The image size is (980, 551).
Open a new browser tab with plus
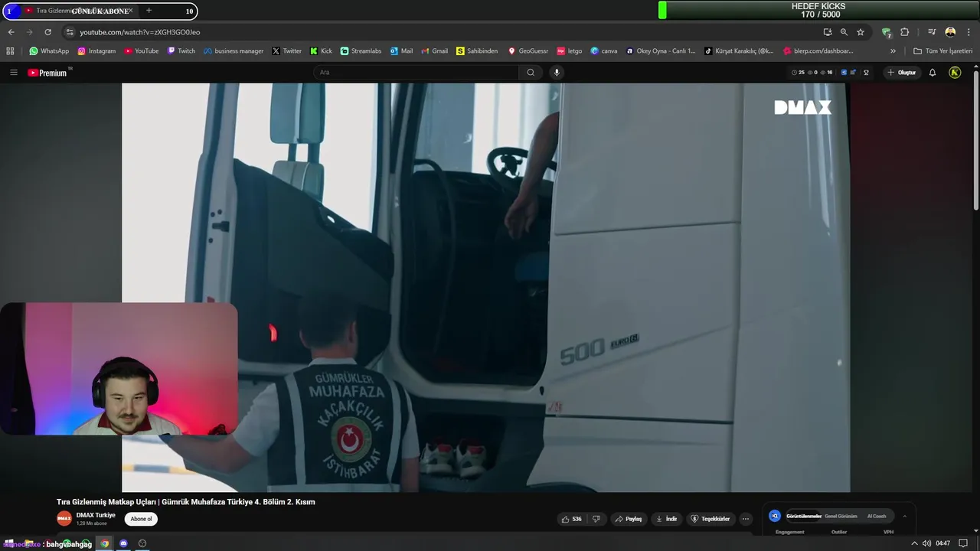pyautogui.click(x=149, y=11)
